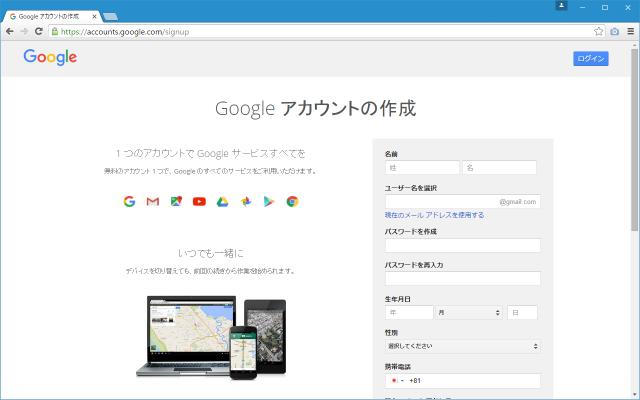Click the Google Photos pinwheel icon
Image resolution: width=640 pixels, height=400 pixels.
pyautogui.click(x=245, y=201)
